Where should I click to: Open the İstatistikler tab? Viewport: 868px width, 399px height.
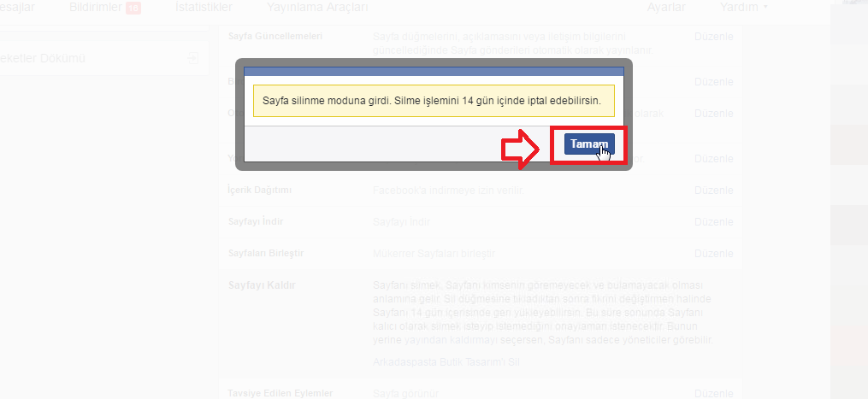point(204,7)
